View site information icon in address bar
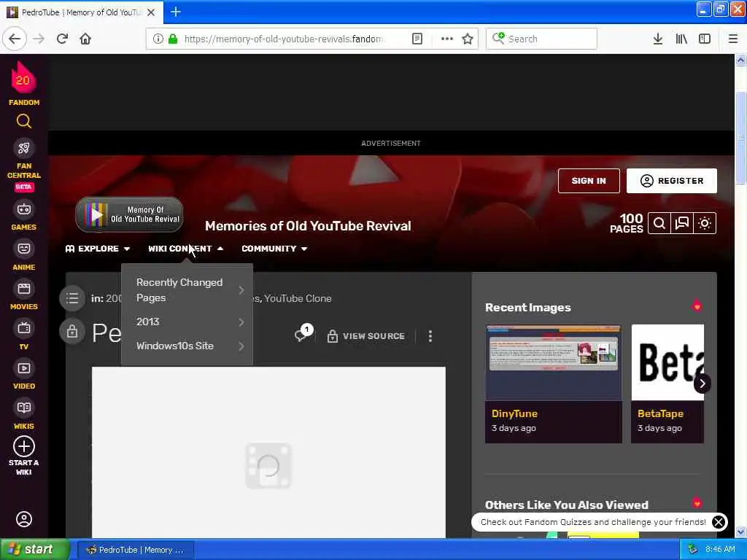747x560 pixels. pos(158,39)
